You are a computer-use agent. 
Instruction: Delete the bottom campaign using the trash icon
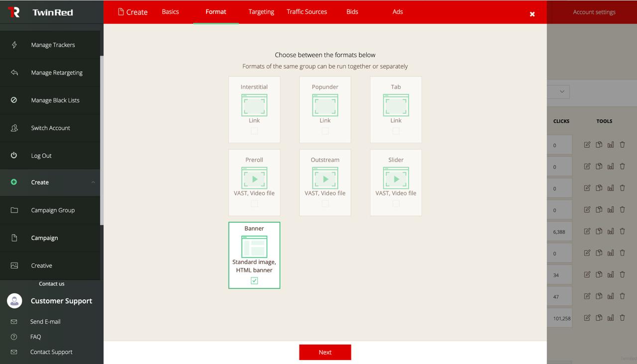click(622, 317)
